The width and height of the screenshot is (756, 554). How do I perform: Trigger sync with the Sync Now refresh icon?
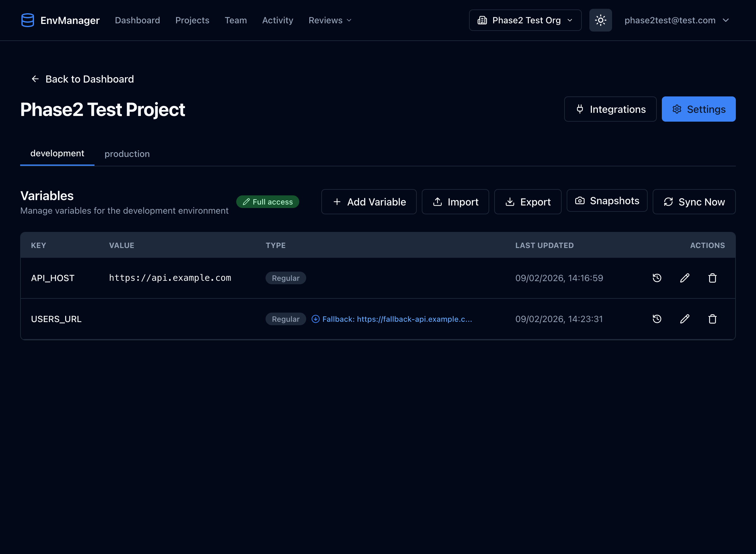[x=669, y=202]
